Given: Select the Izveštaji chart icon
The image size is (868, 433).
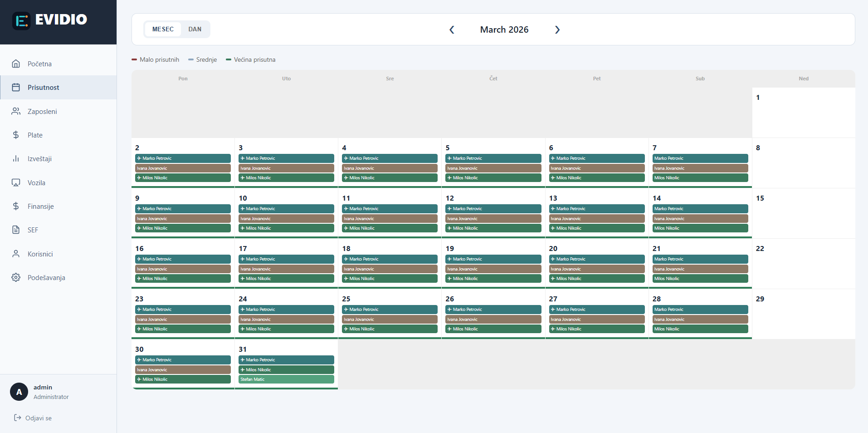Looking at the screenshot, I should (x=16, y=158).
